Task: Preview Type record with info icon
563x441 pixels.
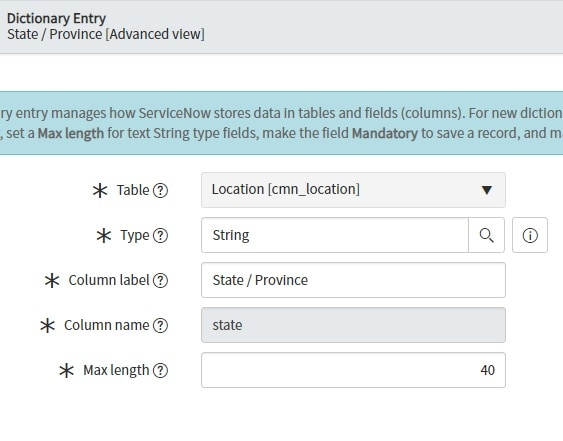Action: [x=530, y=235]
